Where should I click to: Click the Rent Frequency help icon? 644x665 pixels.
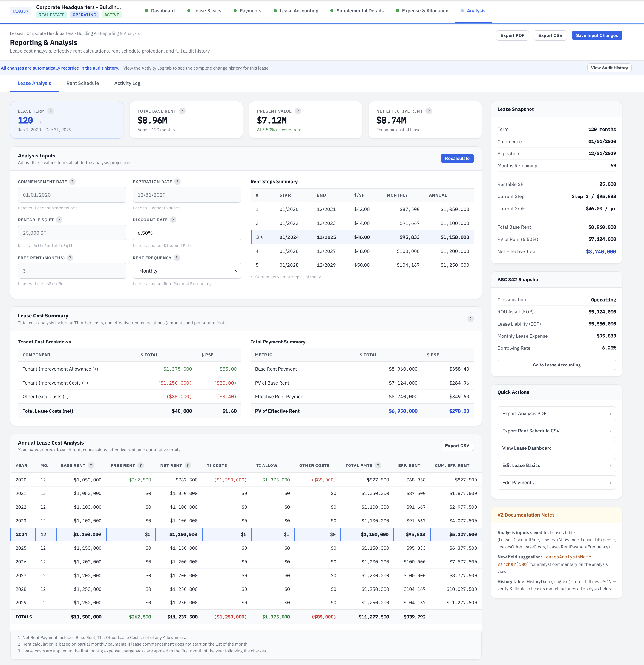(177, 258)
